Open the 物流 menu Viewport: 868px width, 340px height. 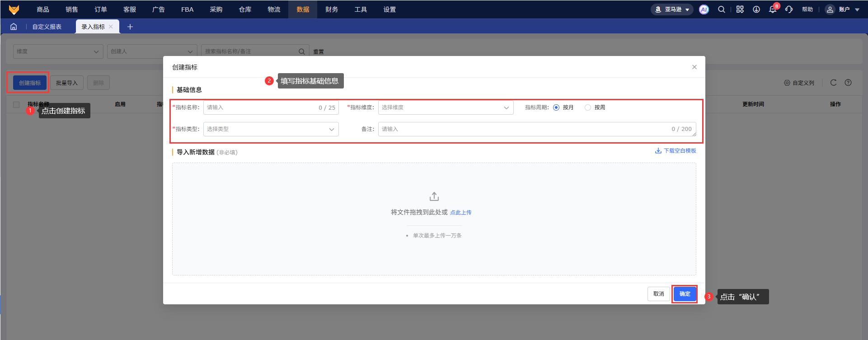tap(274, 9)
